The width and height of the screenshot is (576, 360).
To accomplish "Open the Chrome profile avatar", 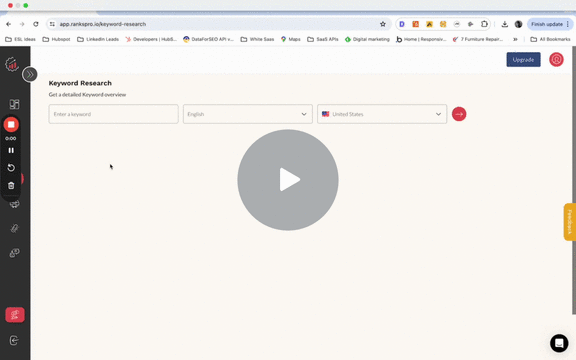I will [x=518, y=24].
